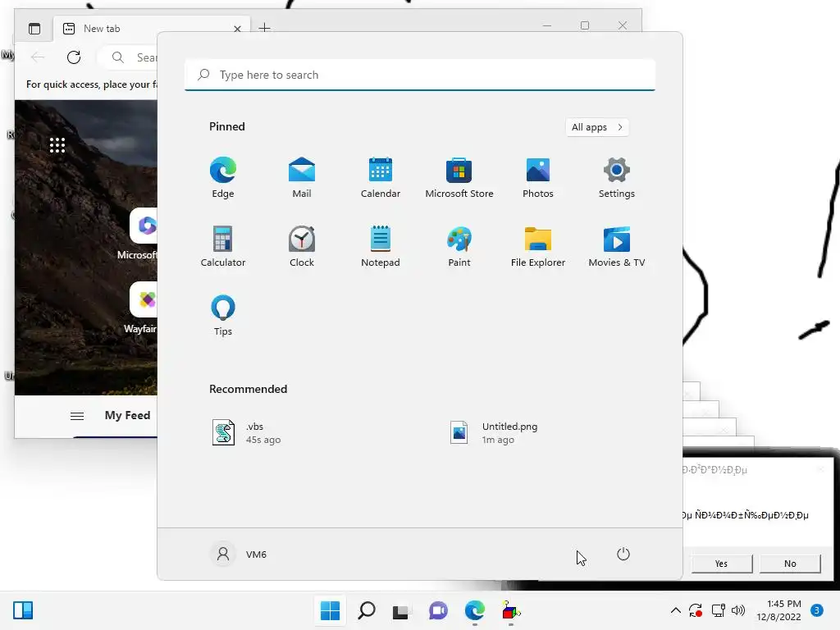Select the My Feed tab in Edge
The height and width of the screenshot is (630, 840).
tap(127, 416)
